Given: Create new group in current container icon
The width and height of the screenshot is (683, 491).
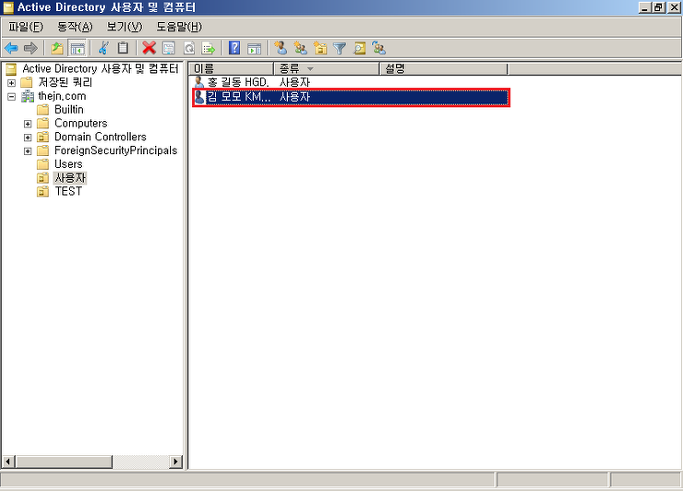Looking at the screenshot, I should (301, 48).
